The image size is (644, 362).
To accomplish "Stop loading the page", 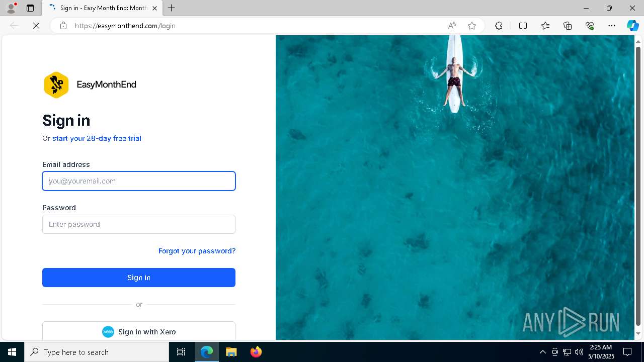I will 36,26.
